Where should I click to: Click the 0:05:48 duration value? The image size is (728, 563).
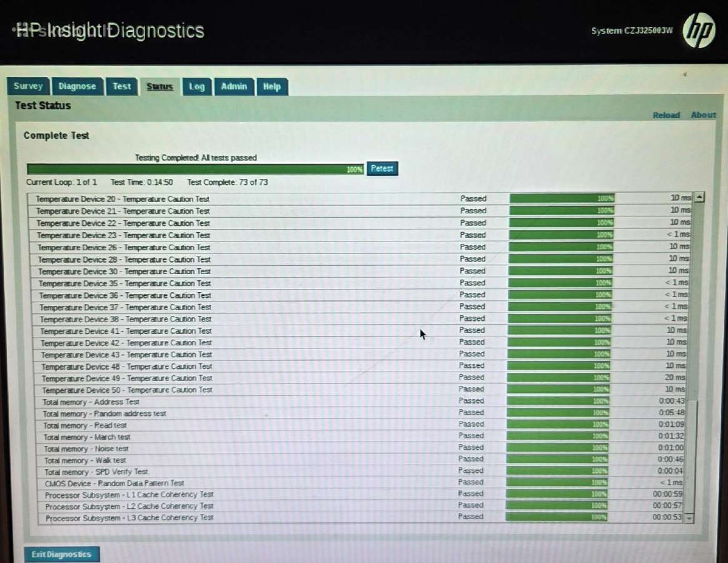click(x=671, y=412)
